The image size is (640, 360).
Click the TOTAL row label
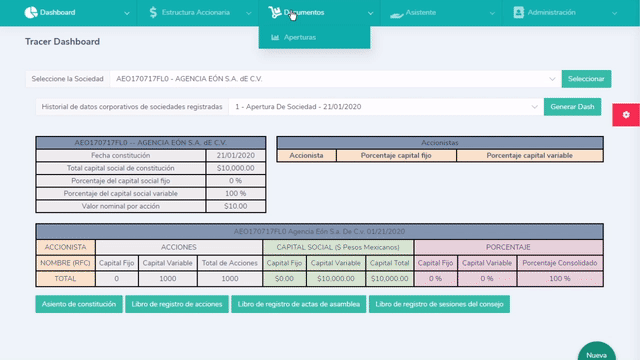coord(65,279)
